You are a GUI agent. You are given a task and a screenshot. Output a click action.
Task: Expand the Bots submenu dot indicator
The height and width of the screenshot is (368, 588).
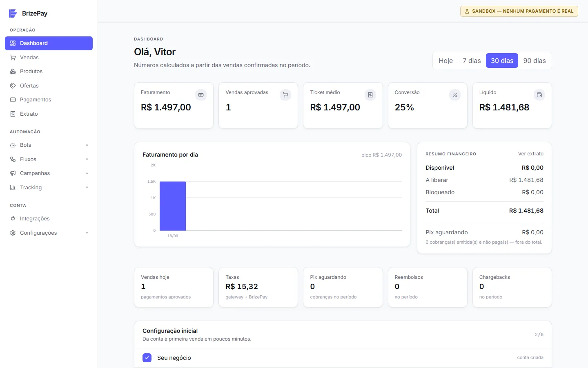tap(87, 145)
